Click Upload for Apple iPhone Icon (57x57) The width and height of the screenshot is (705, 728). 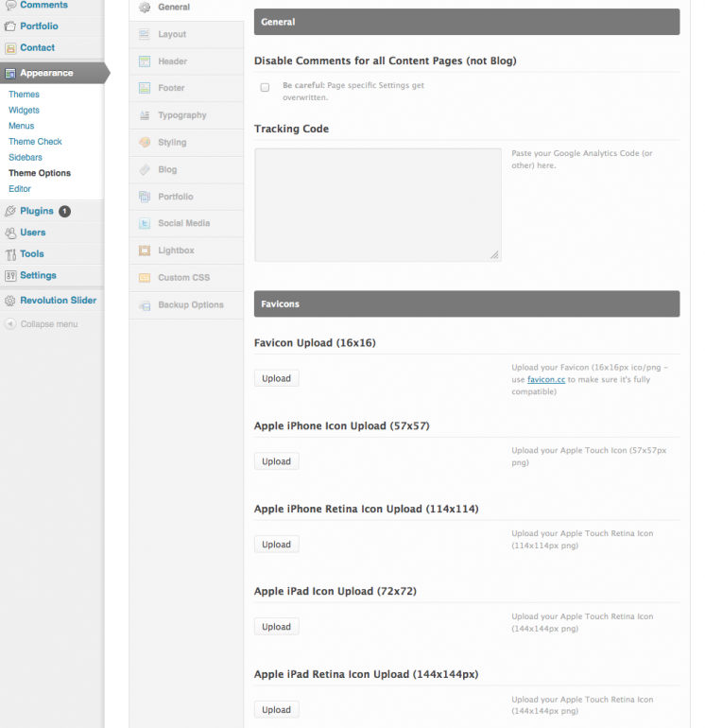[277, 461]
